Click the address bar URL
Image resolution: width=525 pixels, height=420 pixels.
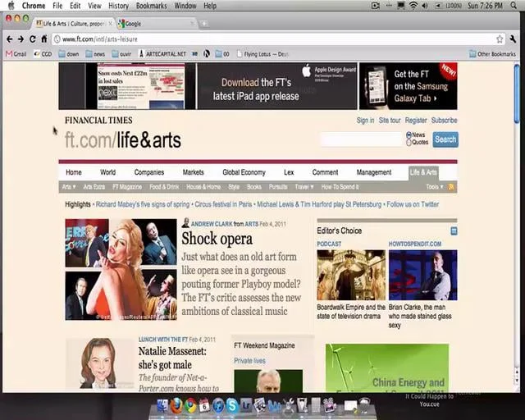point(100,39)
